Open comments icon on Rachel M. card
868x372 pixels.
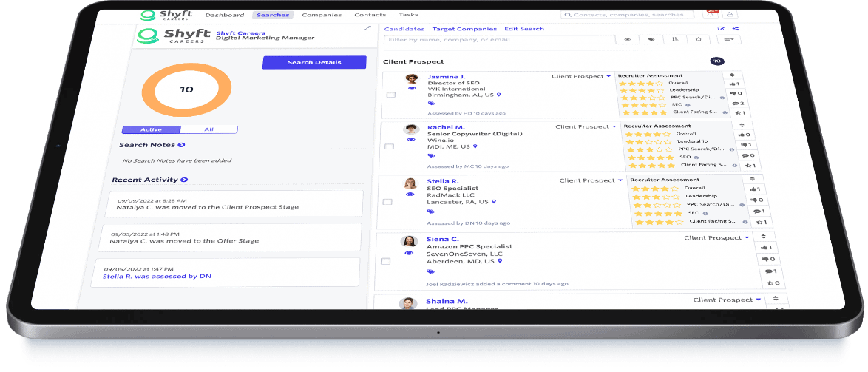(747, 155)
